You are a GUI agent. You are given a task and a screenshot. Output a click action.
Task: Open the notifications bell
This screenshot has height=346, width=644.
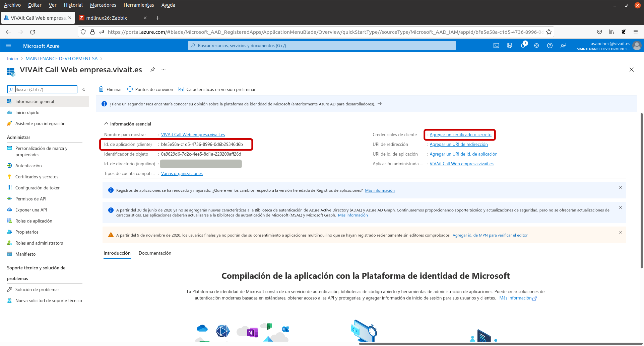pos(523,46)
